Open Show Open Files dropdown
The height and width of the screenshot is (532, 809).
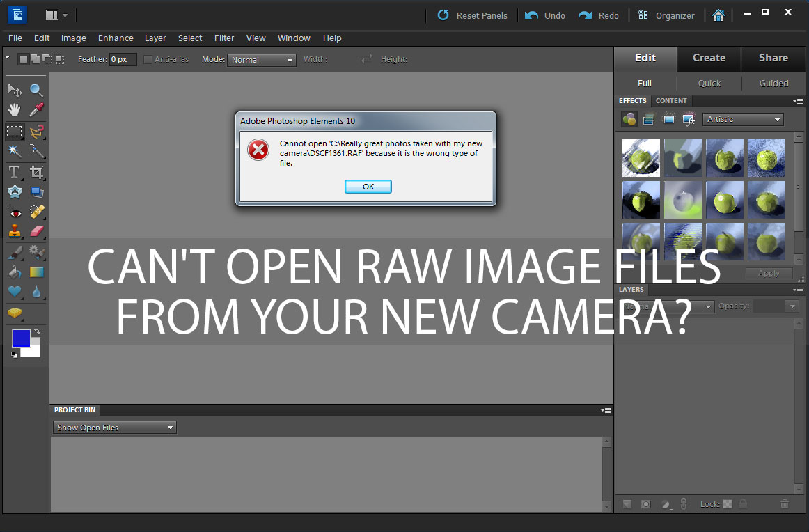115,428
